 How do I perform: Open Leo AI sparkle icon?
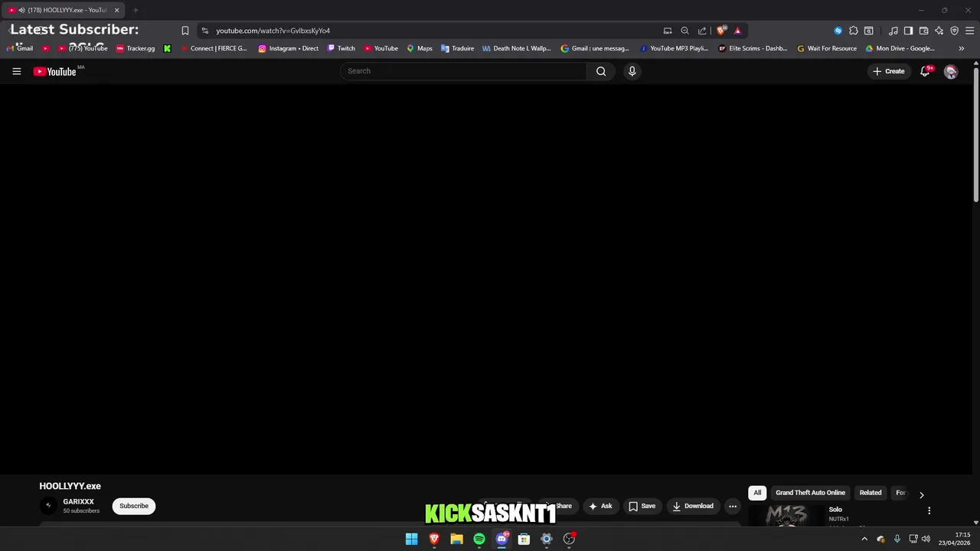coord(939,31)
